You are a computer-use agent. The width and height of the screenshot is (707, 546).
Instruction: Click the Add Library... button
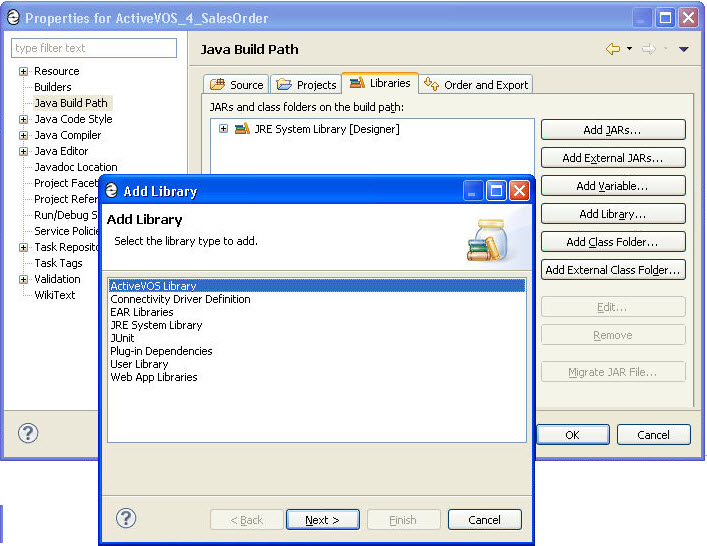[x=613, y=214]
